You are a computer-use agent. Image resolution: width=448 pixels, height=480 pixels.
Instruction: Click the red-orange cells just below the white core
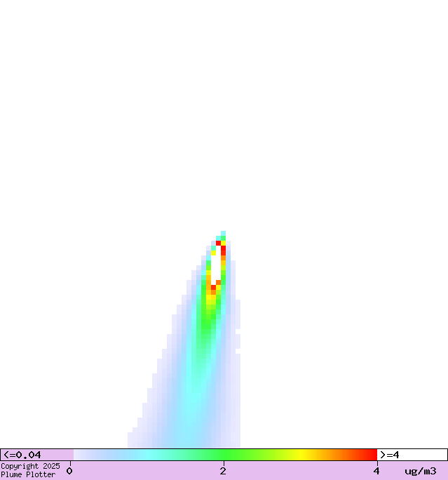214,286
